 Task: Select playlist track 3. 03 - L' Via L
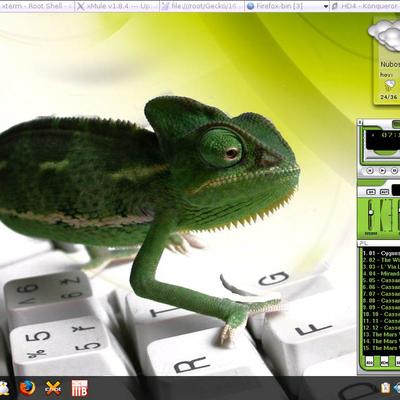[381, 267]
